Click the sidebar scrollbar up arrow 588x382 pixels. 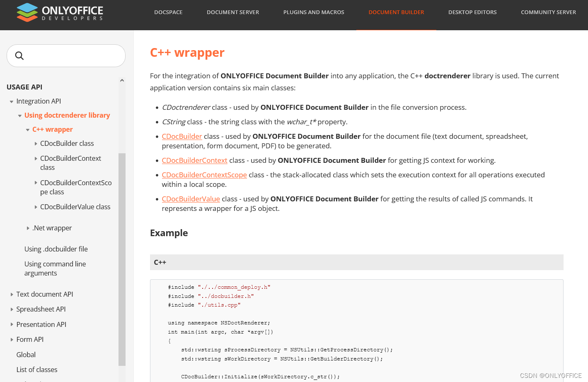(122, 80)
